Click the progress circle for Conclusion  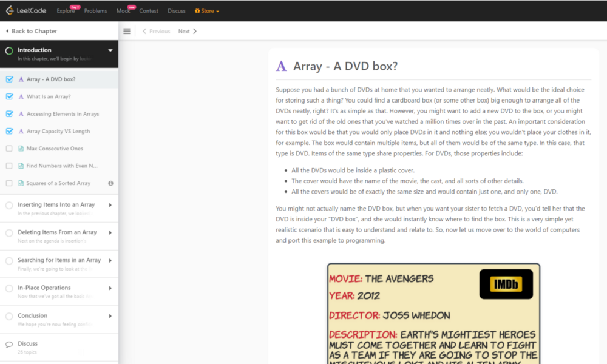click(x=9, y=316)
